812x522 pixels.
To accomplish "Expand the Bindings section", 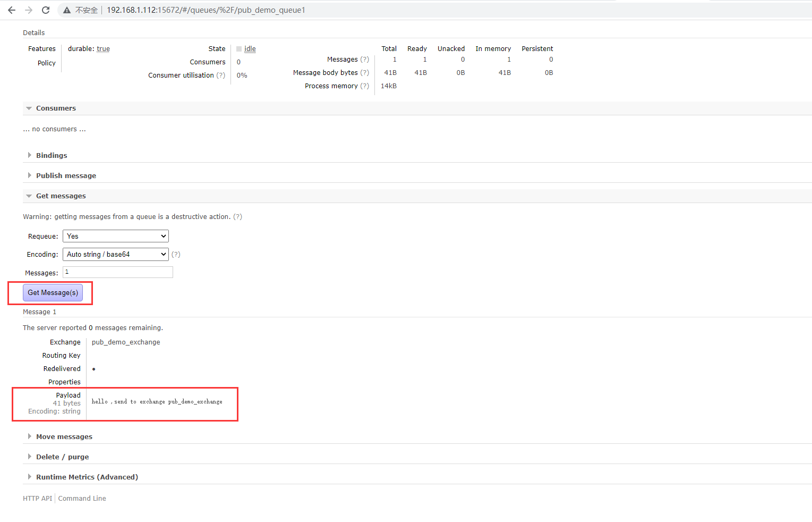I will tap(47, 155).
